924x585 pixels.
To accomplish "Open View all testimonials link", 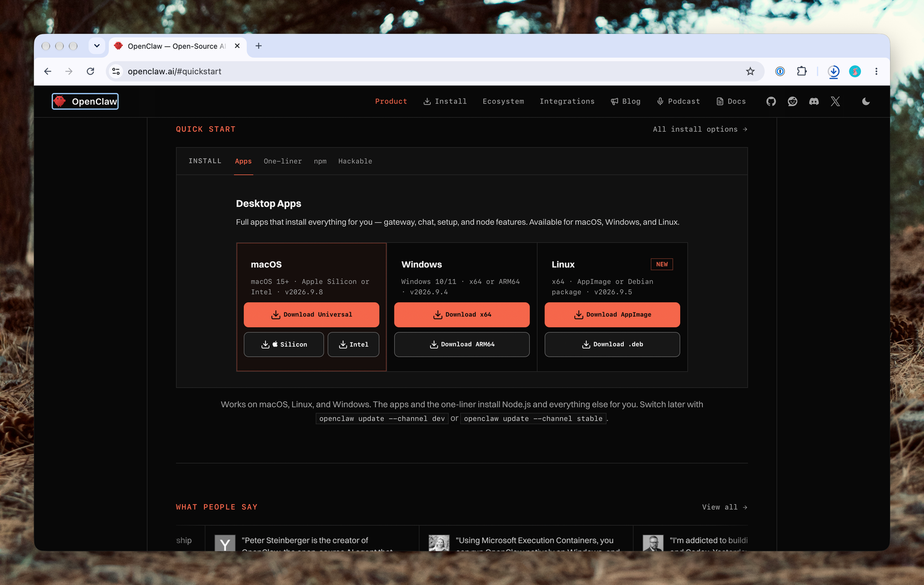I will tap(725, 507).
